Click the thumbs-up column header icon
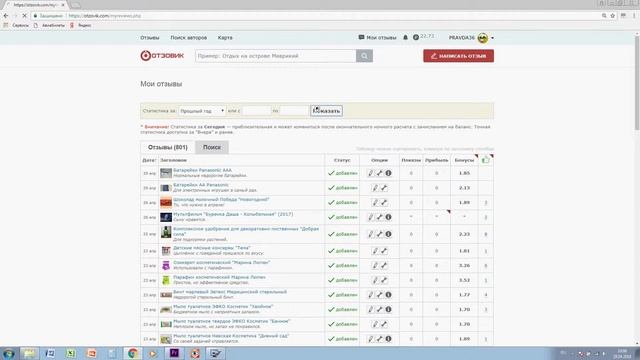The height and width of the screenshot is (360, 640). point(486,160)
